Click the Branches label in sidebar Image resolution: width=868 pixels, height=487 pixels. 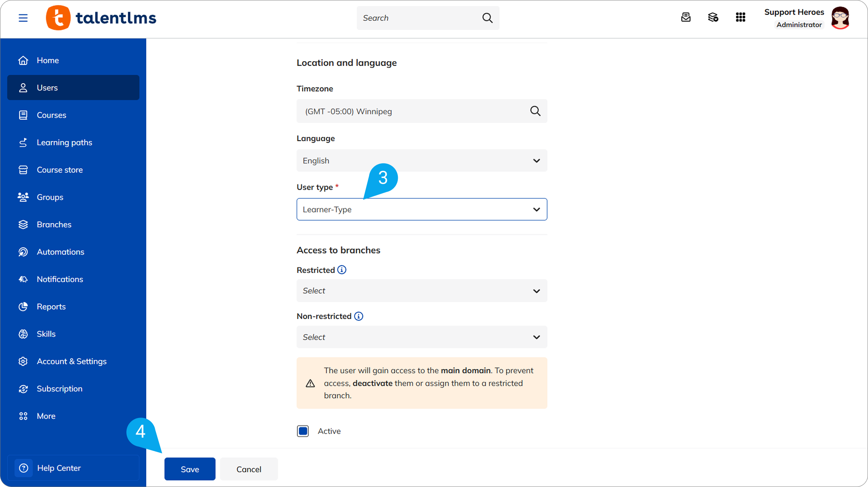click(x=54, y=224)
